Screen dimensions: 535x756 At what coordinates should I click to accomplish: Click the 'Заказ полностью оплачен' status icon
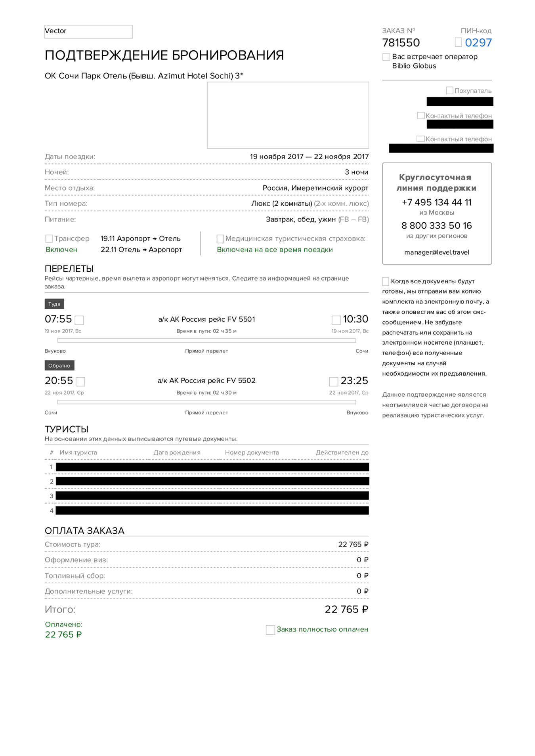270,630
